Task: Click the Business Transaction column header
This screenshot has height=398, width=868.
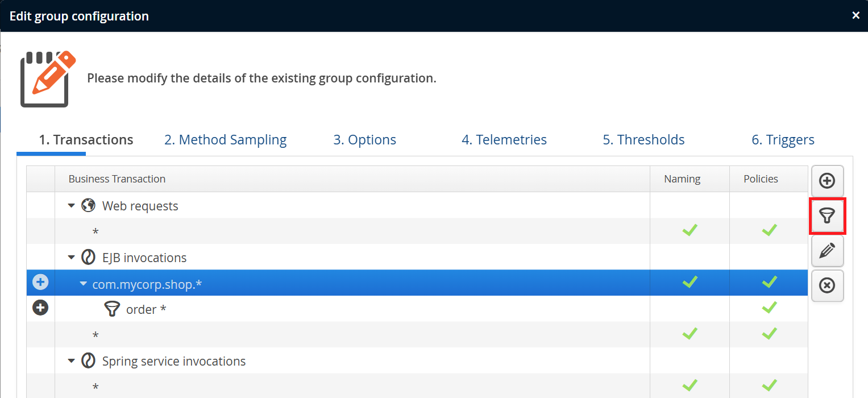Action: 117,179
